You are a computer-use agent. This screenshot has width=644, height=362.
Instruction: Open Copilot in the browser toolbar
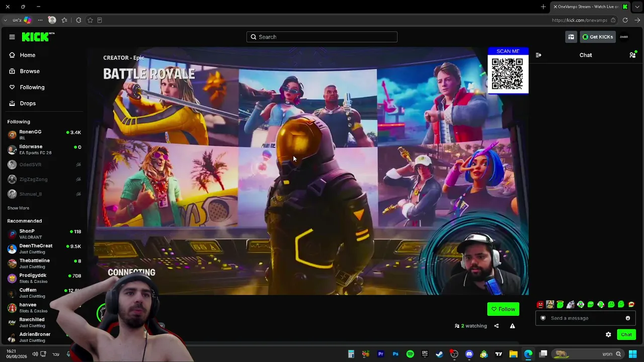coord(28,20)
